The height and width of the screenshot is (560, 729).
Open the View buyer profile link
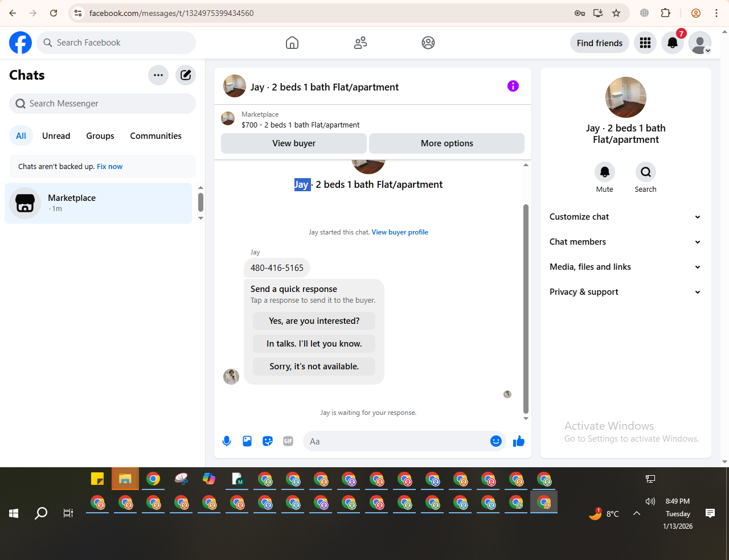click(400, 232)
